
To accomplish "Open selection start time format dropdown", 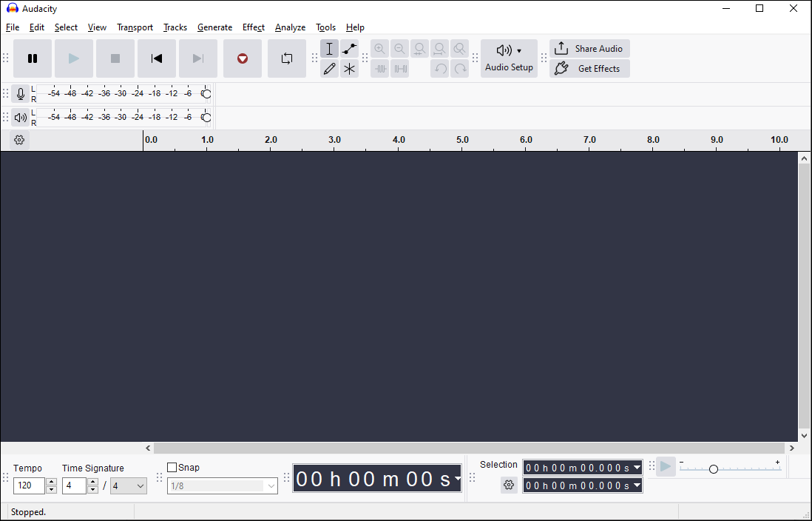I will (x=637, y=468).
